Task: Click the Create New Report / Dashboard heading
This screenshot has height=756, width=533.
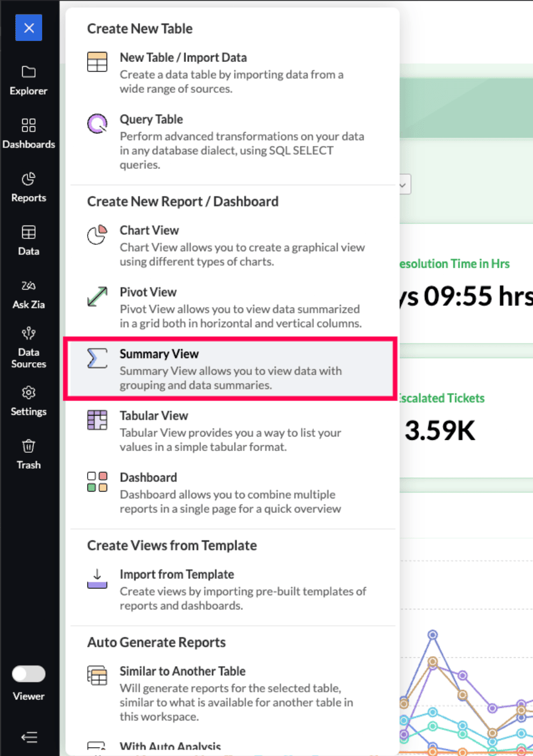Action: tap(183, 202)
